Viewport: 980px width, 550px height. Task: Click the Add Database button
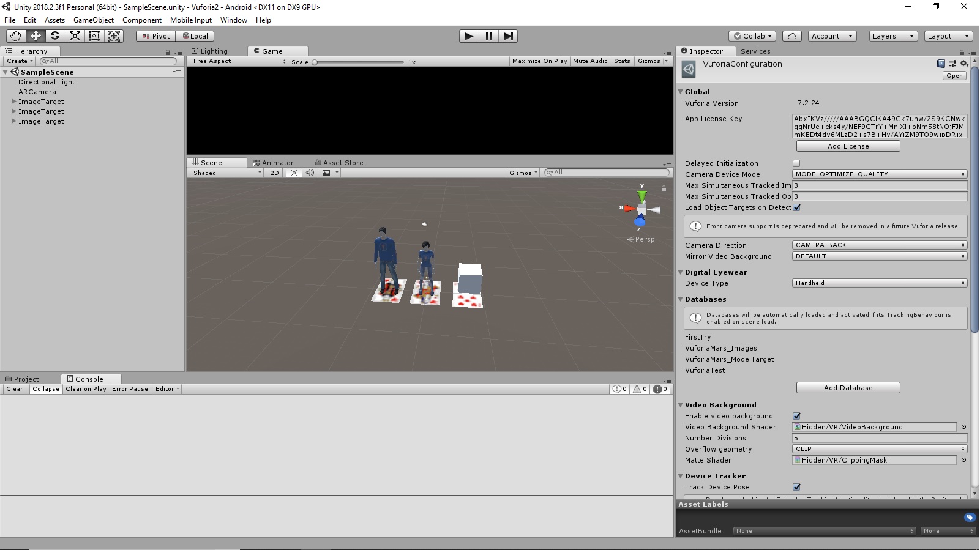point(848,388)
